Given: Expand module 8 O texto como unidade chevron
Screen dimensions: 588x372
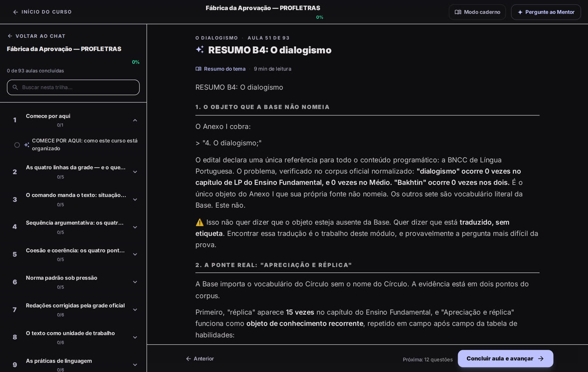Looking at the screenshot, I should (135, 338).
